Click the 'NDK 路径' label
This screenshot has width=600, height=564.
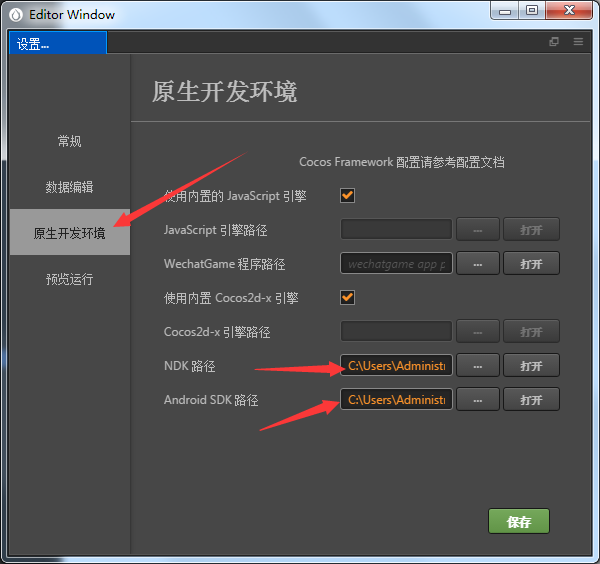pyautogui.click(x=189, y=366)
